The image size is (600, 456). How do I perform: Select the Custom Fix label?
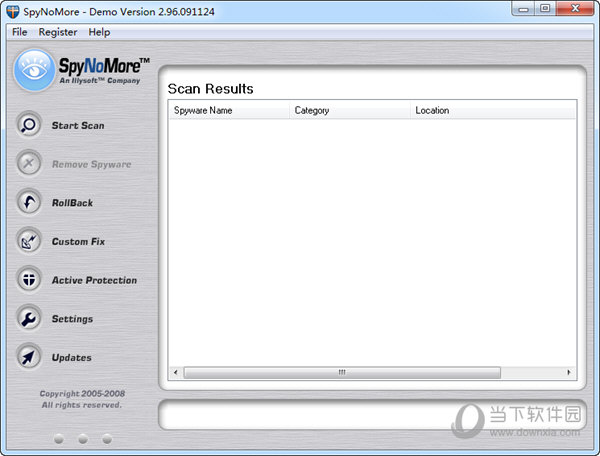[x=78, y=241]
